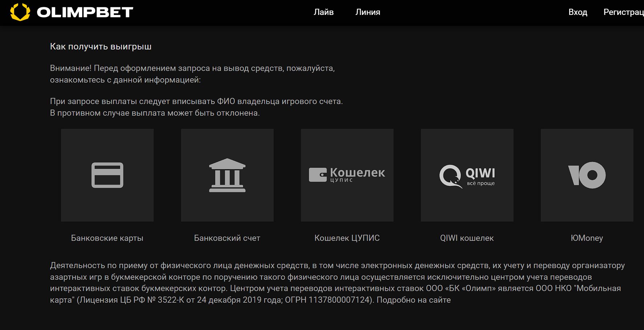This screenshot has height=330, width=644.
Task: Choose the bank building icon tile
Action: 227,175
